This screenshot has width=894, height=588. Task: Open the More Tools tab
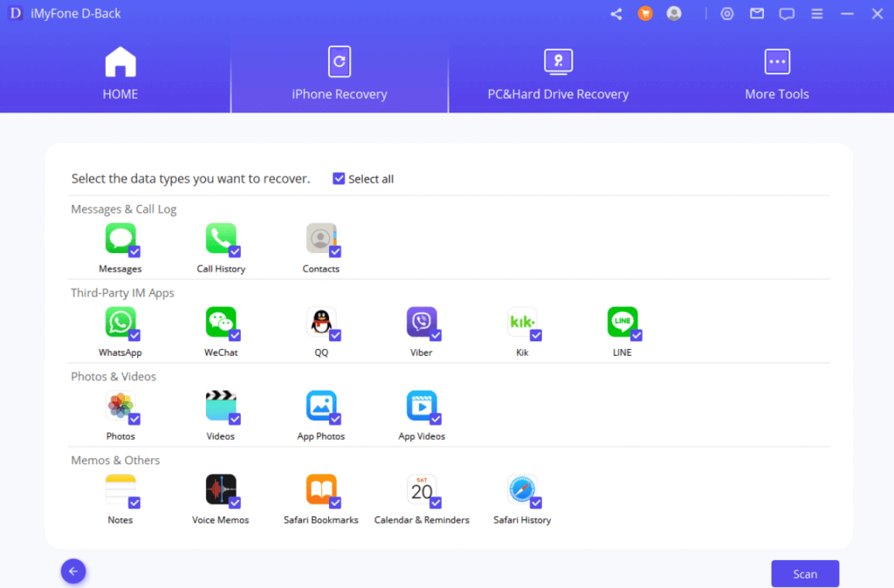pos(777,73)
